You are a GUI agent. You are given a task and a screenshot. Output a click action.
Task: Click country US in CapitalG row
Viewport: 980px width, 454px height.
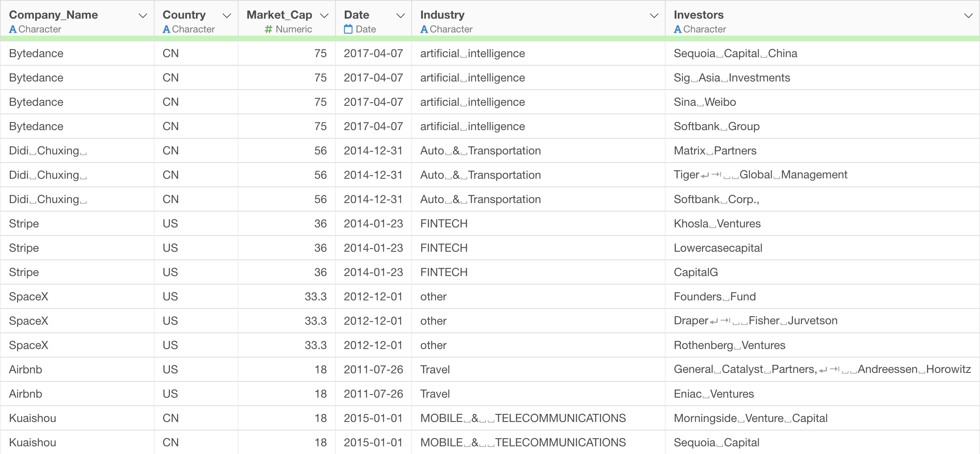click(170, 272)
